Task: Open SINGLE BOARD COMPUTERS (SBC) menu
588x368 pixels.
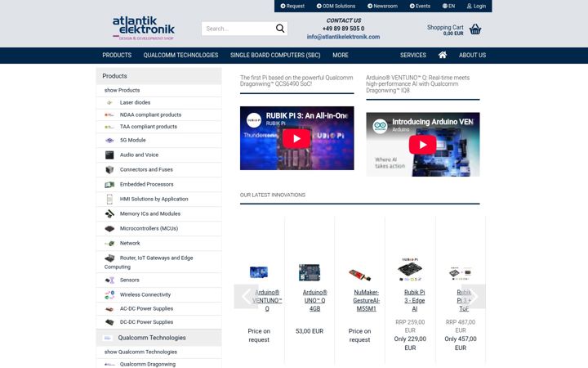Action: tap(275, 56)
